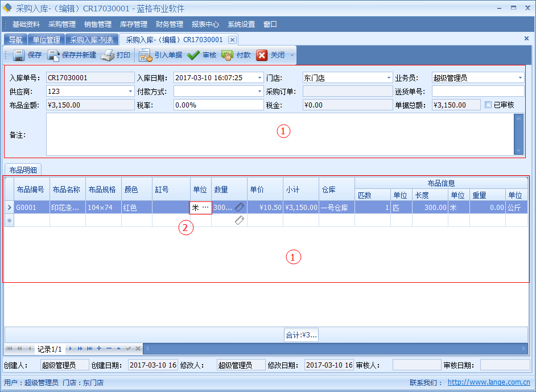Click the pencil edit icon beside quantity 300
The image size is (536, 392).
pos(238,207)
